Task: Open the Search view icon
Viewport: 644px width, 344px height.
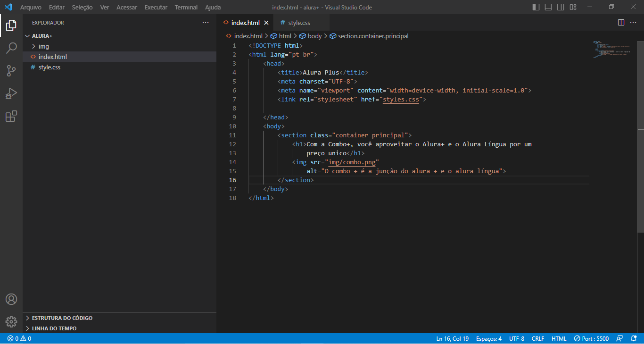Action: tap(11, 48)
